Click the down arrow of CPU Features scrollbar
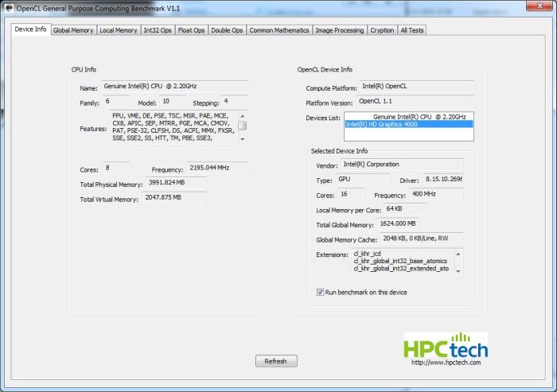 click(242, 139)
